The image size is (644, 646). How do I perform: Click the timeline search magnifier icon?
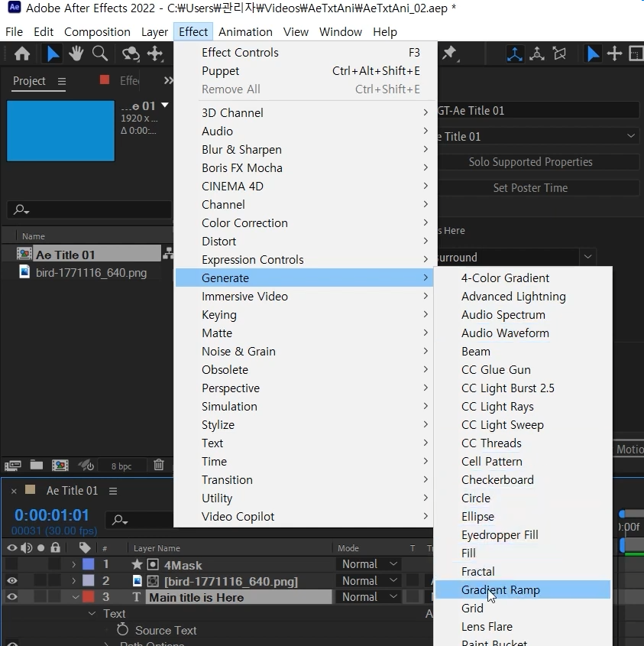119,520
